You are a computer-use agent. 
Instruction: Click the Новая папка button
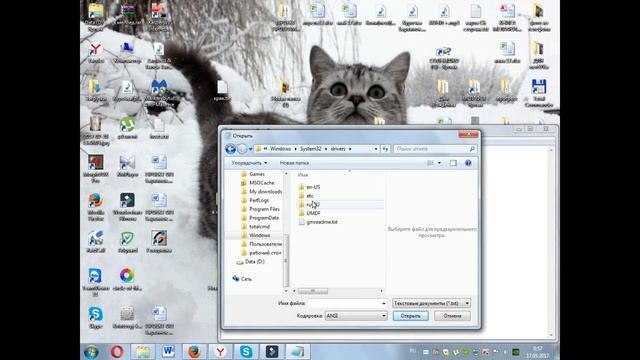294,163
